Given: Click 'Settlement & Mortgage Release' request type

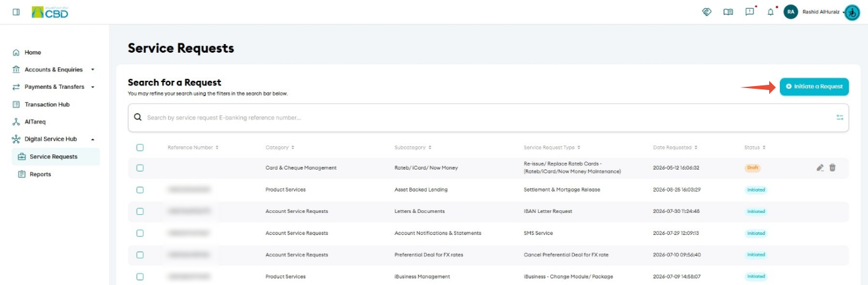Looking at the screenshot, I should click(562, 190).
